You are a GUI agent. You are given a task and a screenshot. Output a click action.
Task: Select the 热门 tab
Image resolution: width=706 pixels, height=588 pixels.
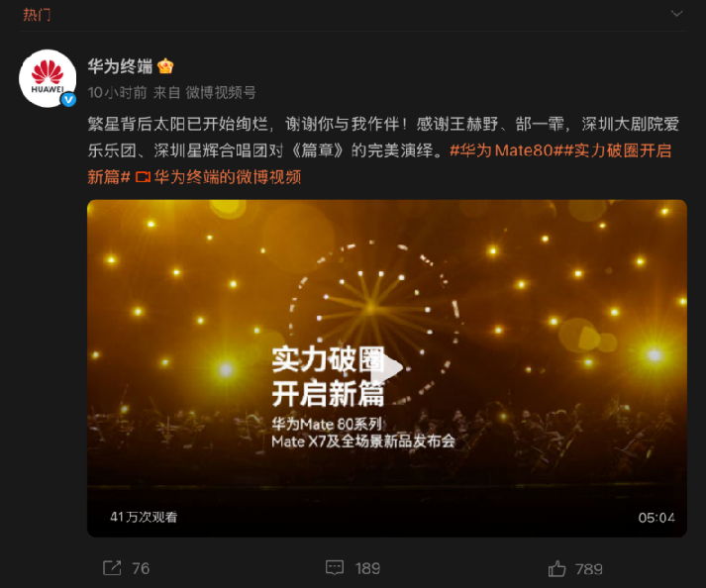(x=37, y=15)
